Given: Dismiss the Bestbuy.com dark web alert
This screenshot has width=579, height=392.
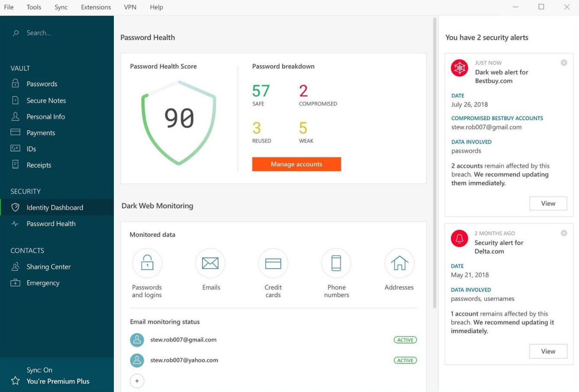Looking at the screenshot, I should click(563, 62).
